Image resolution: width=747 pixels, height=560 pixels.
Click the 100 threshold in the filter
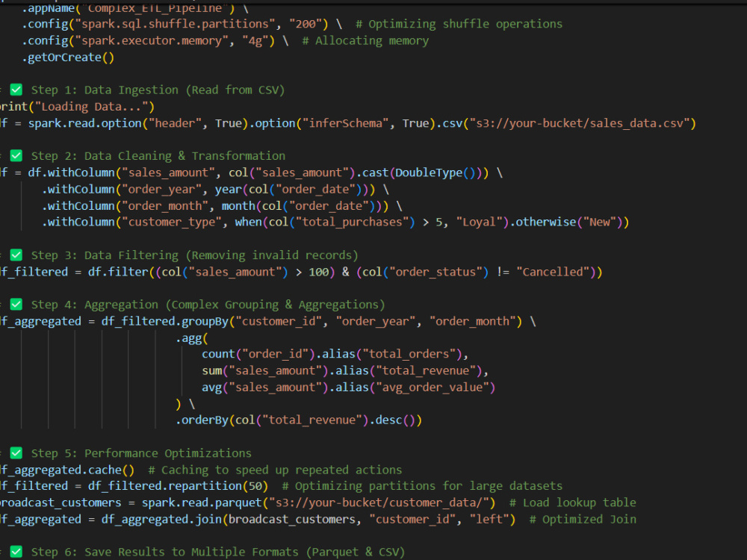coord(319,272)
